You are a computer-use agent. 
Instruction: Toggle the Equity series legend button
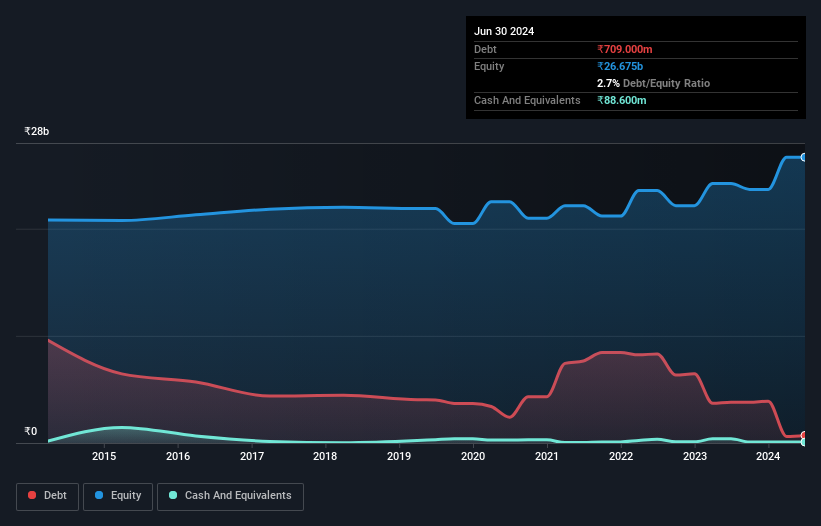coord(118,496)
